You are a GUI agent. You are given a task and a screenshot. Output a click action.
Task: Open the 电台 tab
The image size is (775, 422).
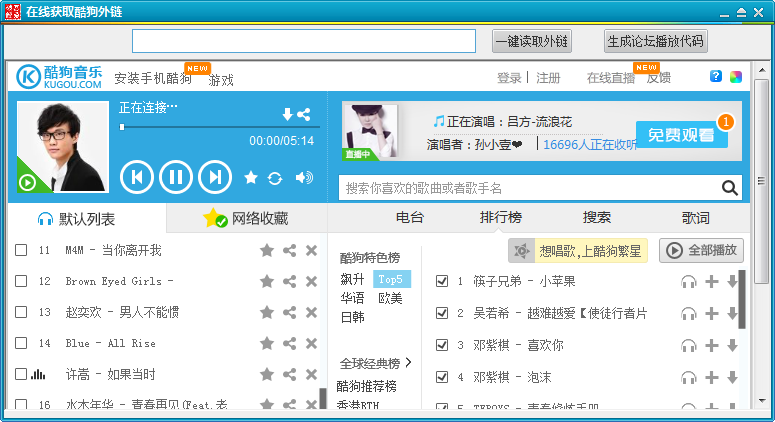click(x=410, y=218)
